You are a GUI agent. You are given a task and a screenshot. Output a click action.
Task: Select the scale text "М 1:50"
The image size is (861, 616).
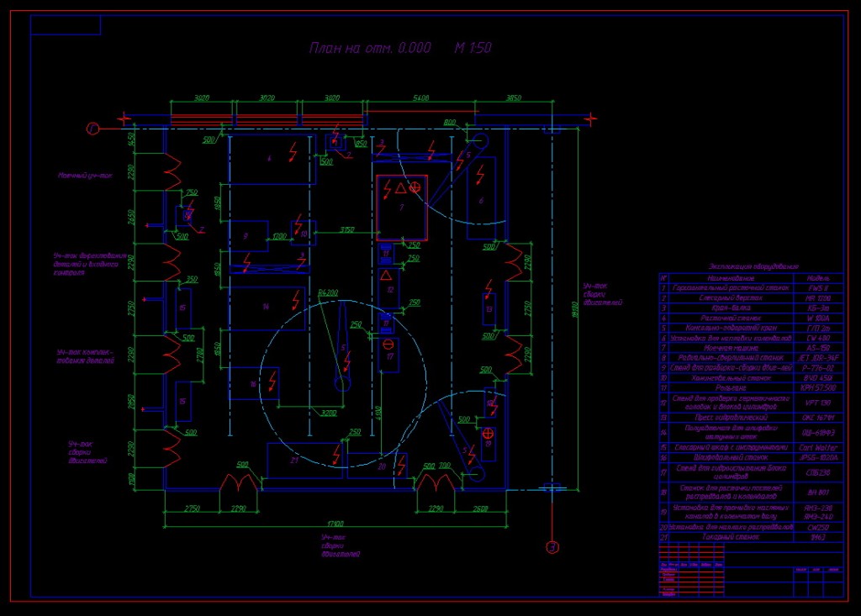pos(473,48)
